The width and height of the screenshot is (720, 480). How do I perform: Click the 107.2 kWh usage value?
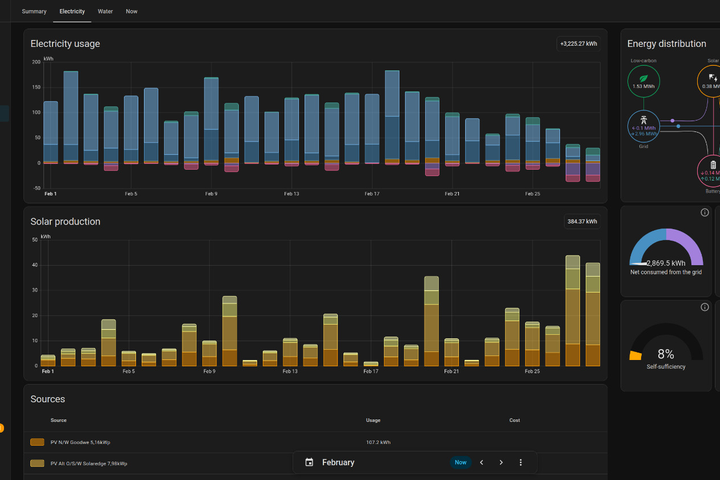pos(378,442)
